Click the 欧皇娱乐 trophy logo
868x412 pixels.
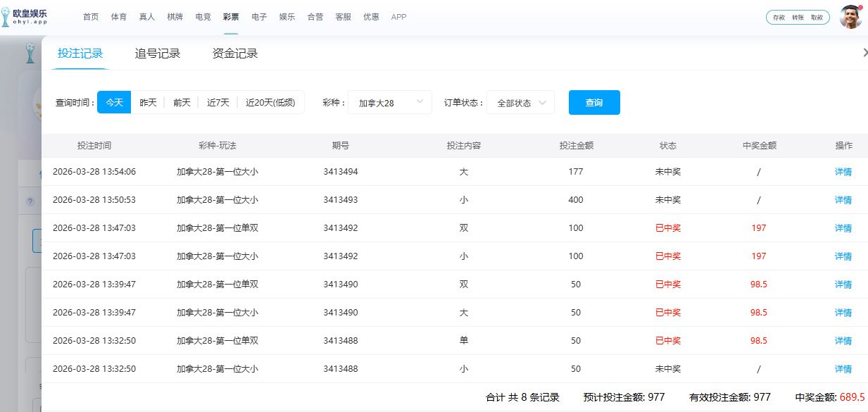tap(6, 18)
